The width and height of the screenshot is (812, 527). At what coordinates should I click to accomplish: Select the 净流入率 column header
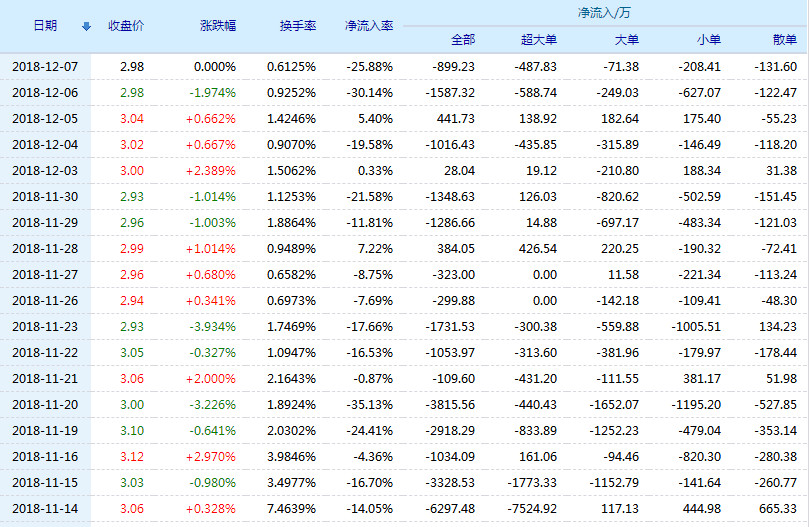368,26
